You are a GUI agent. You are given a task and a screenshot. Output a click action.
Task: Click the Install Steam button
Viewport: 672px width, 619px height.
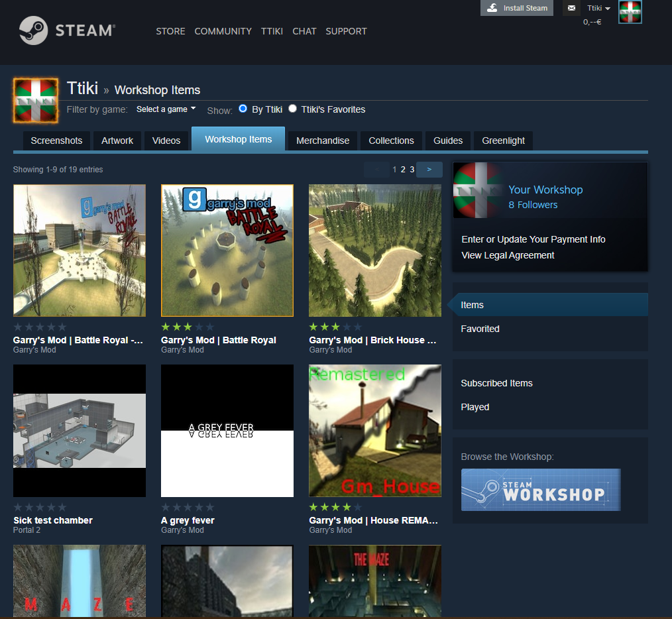click(517, 8)
